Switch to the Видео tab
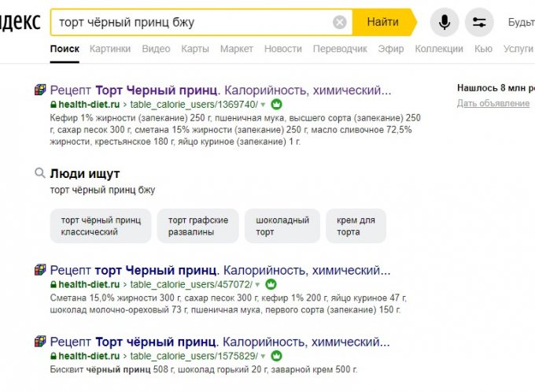The height and width of the screenshot is (392, 535). point(156,49)
